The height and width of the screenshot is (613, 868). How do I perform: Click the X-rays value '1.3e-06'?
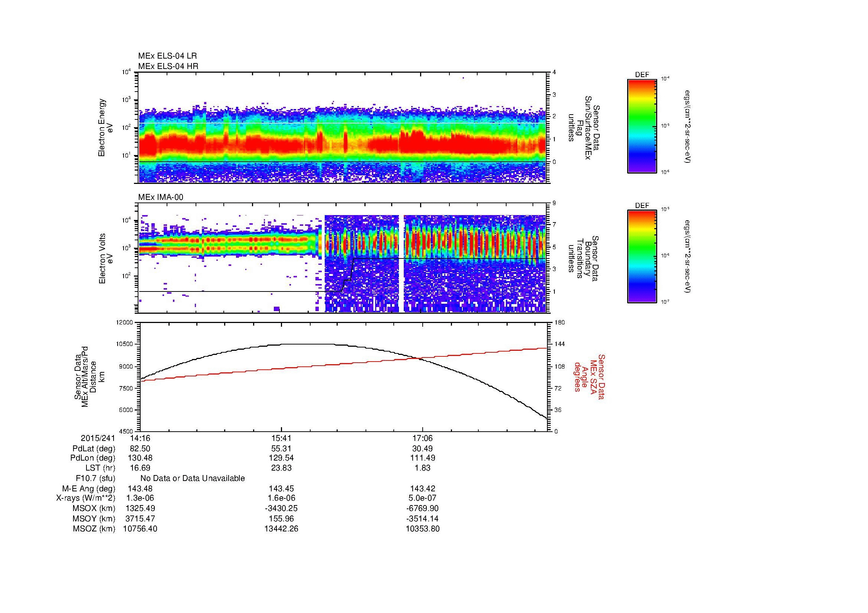[x=140, y=498]
